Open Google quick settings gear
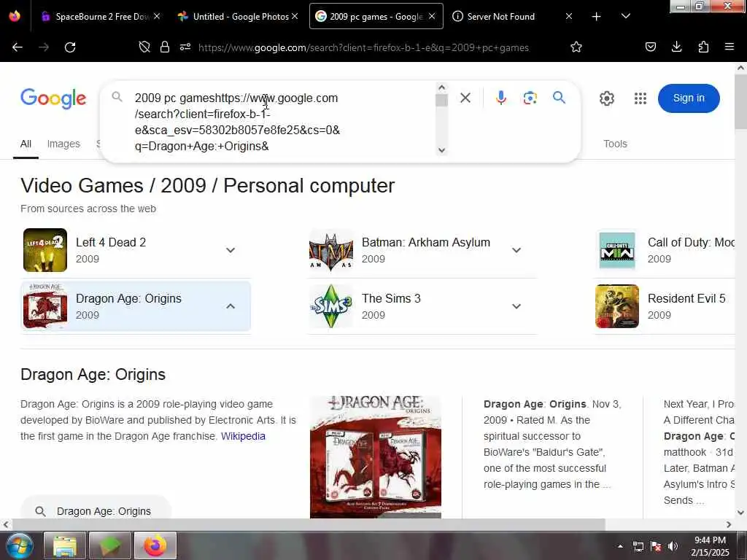The height and width of the screenshot is (560, 747). point(606,98)
